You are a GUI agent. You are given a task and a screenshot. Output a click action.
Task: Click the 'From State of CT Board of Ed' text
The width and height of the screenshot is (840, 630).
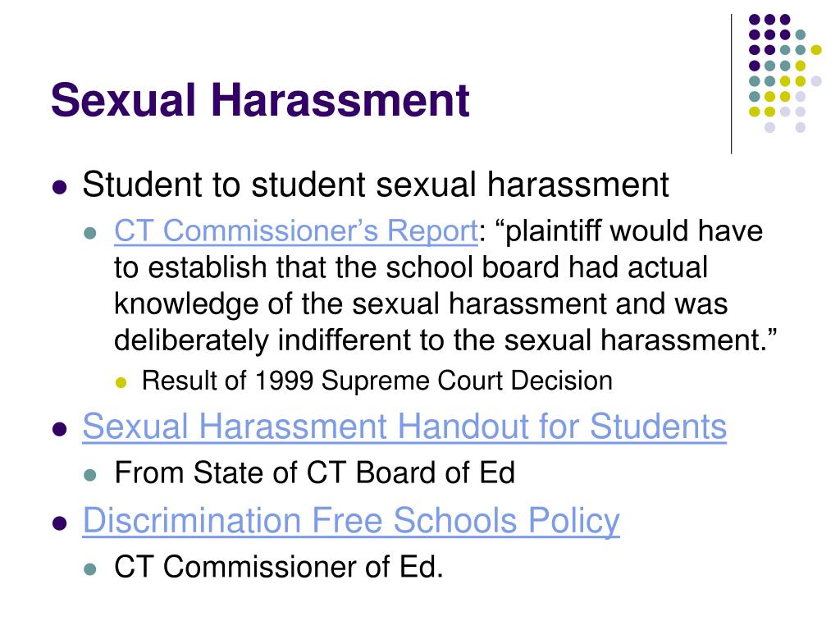tap(314, 473)
